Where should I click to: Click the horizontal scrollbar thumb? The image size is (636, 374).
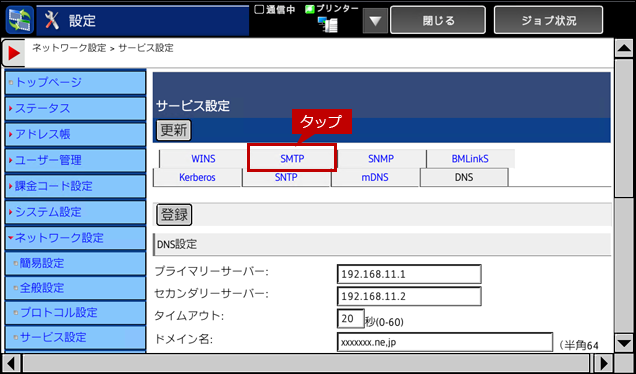click(x=306, y=363)
